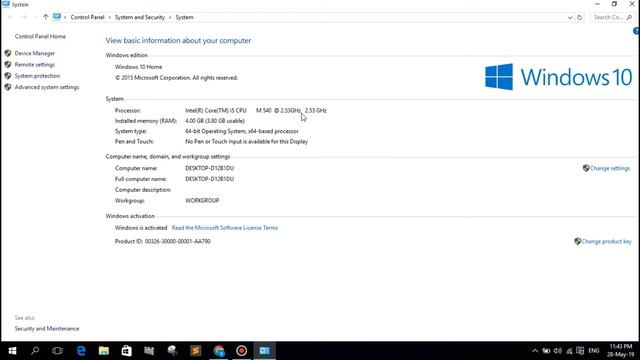Select the System breadcrumb

(x=184, y=17)
